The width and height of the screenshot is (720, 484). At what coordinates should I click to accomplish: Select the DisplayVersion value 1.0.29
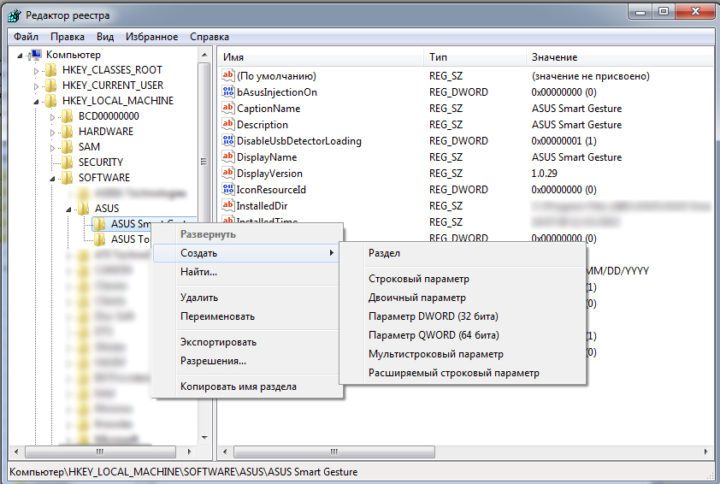point(545,174)
